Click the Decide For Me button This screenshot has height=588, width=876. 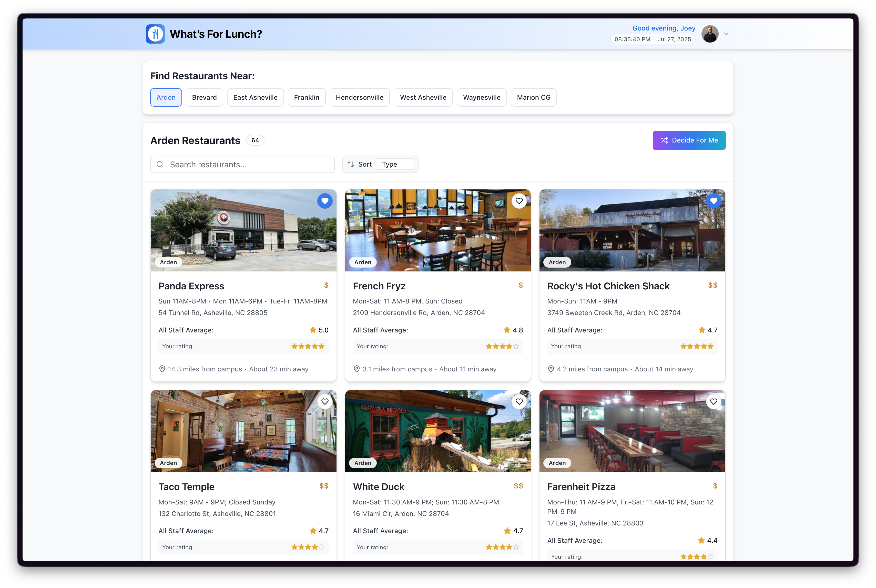coord(689,140)
